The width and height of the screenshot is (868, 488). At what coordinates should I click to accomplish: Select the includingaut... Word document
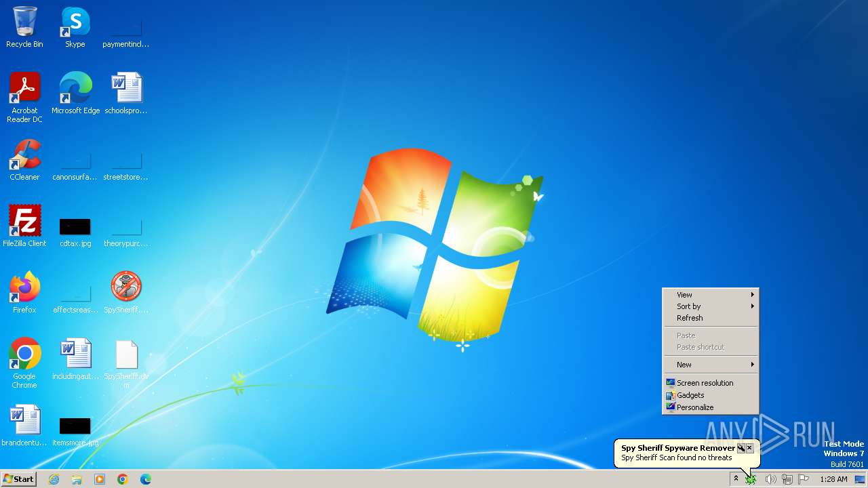(x=75, y=359)
